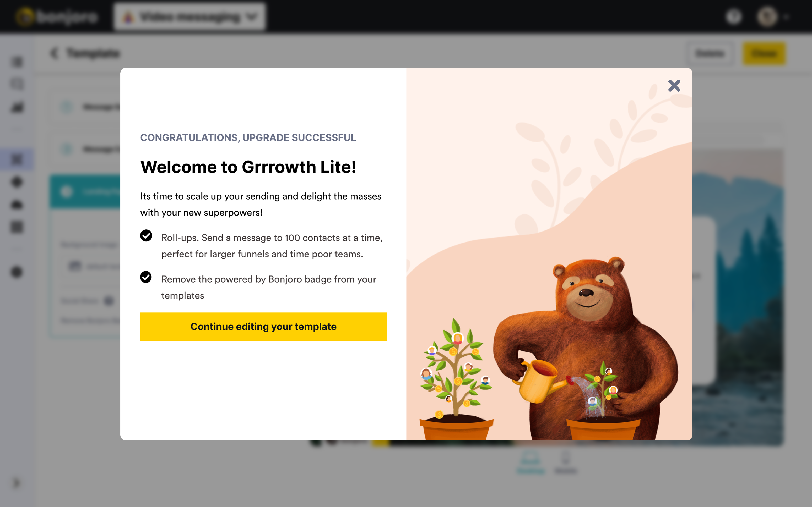Toggle the first Message row switch
The height and width of the screenshot is (507, 812).
tap(66, 107)
